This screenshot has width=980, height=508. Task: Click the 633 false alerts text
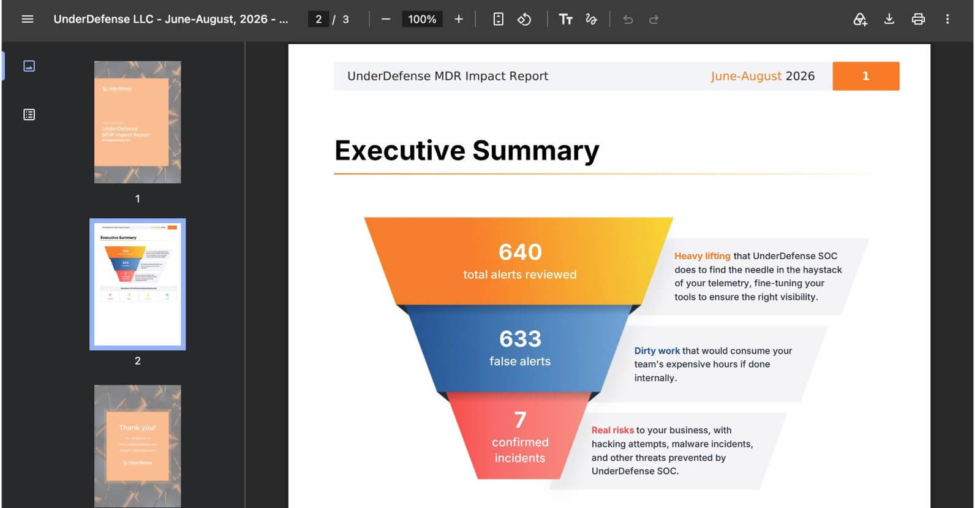[x=520, y=348]
